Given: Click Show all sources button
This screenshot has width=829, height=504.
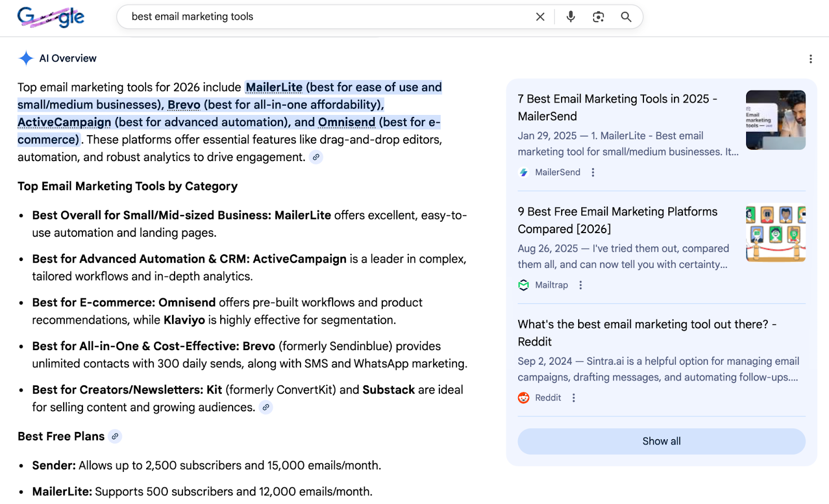Looking at the screenshot, I should (662, 441).
